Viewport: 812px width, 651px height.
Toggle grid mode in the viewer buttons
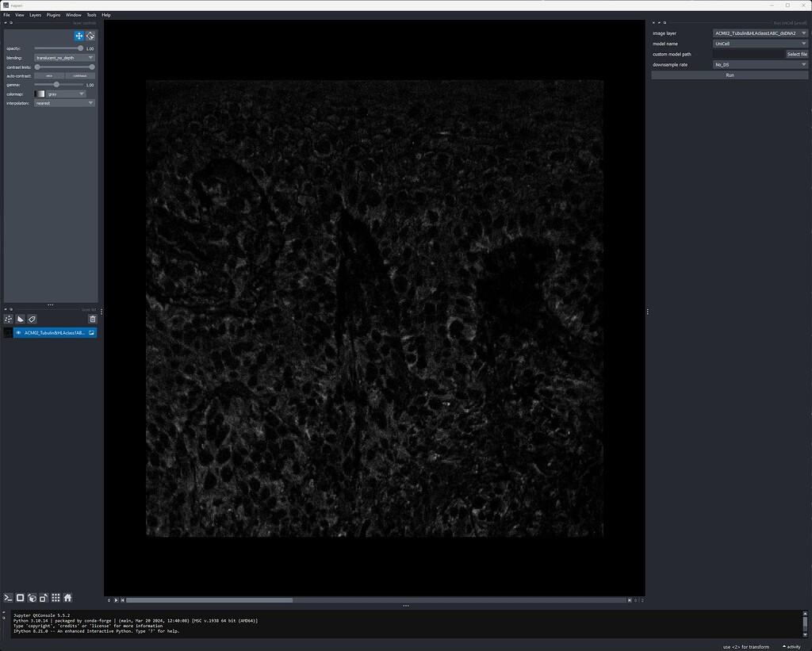pos(56,598)
